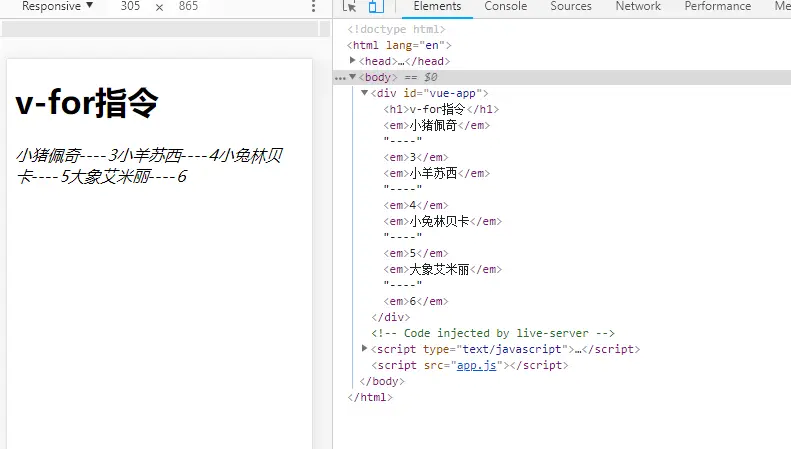Follow the app.js script source link

(476, 365)
